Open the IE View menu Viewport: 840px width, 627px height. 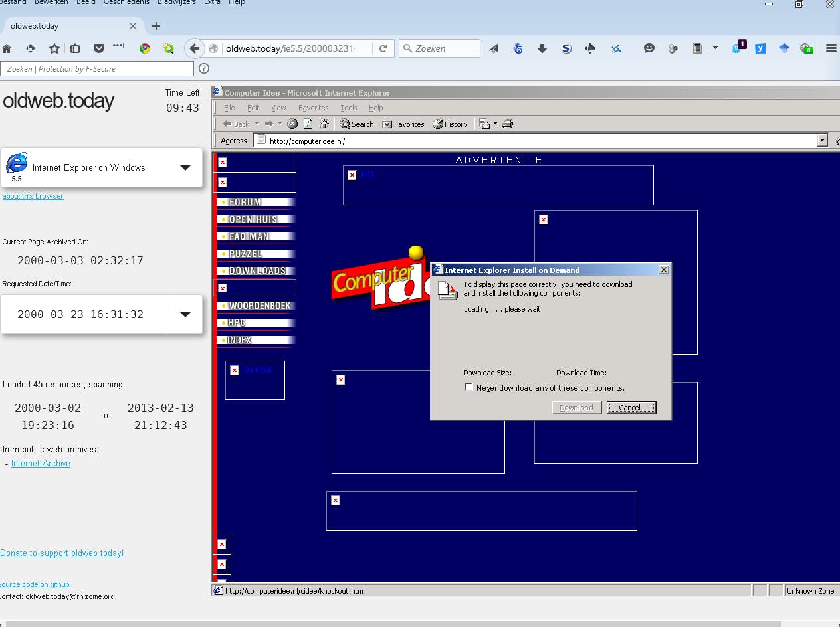[x=278, y=108]
